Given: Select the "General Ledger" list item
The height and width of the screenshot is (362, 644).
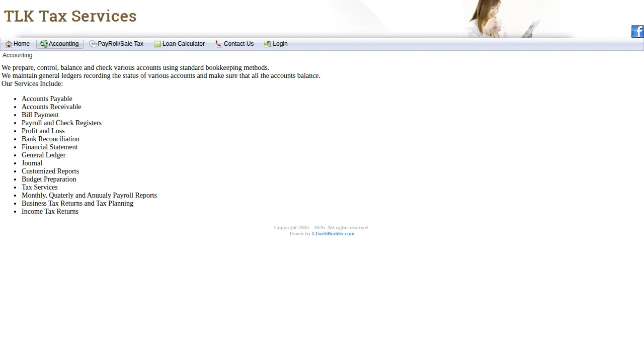Looking at the screenshot, I should (44, 155).
